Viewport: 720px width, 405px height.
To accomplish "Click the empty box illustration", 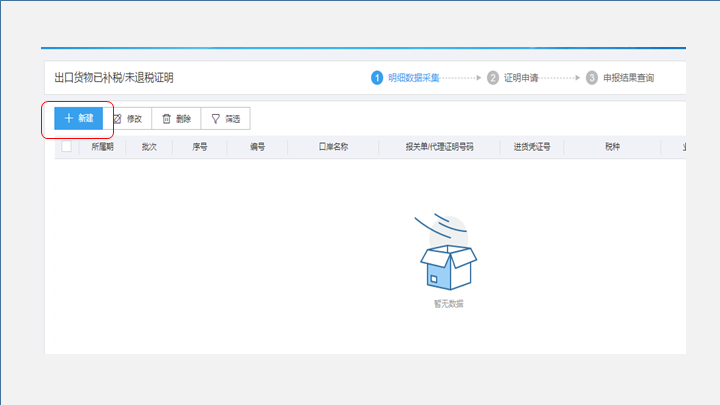I will click(x=448, y=252).
